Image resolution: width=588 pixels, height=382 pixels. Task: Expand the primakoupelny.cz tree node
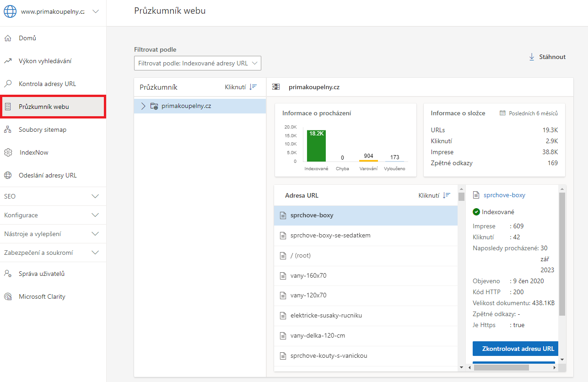pyautogui.click(x=143, y=106)
